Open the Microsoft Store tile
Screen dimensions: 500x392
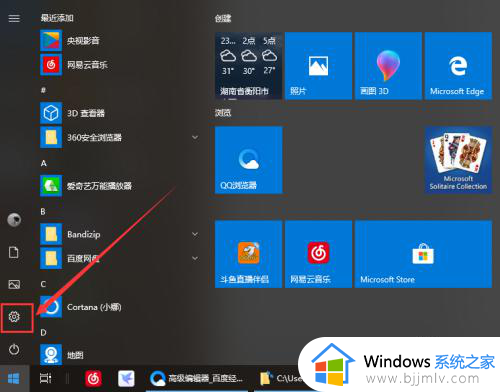pyautogui.click(x=423, y=254)
